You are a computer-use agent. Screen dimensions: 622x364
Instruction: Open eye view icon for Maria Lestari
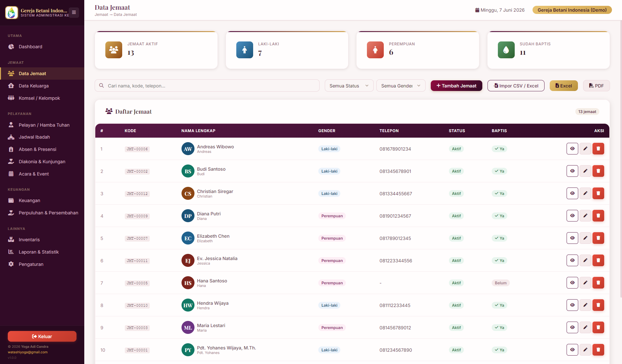[572, 327]
